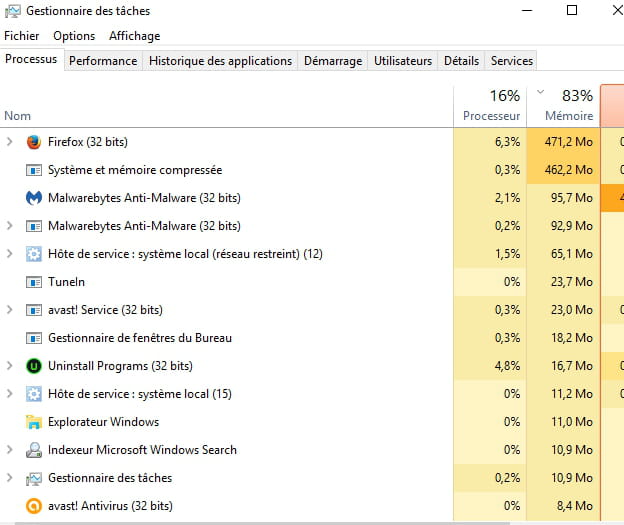Open the Fichier menu

pos(21,36)
